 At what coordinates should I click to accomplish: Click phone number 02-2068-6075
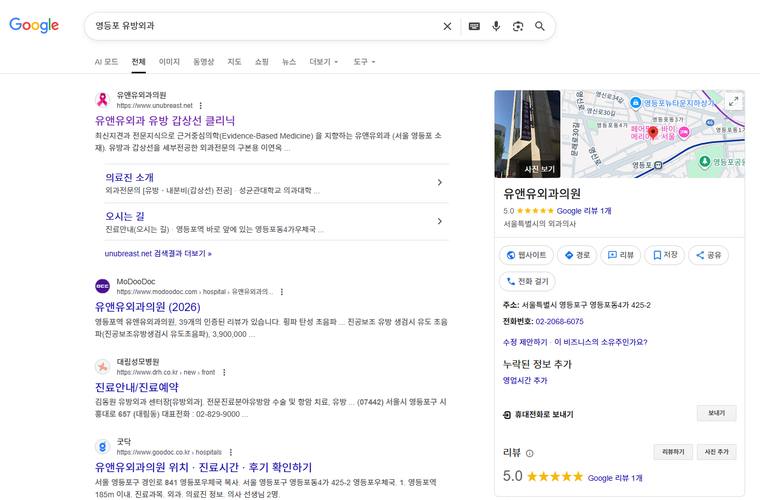(559, 322)
